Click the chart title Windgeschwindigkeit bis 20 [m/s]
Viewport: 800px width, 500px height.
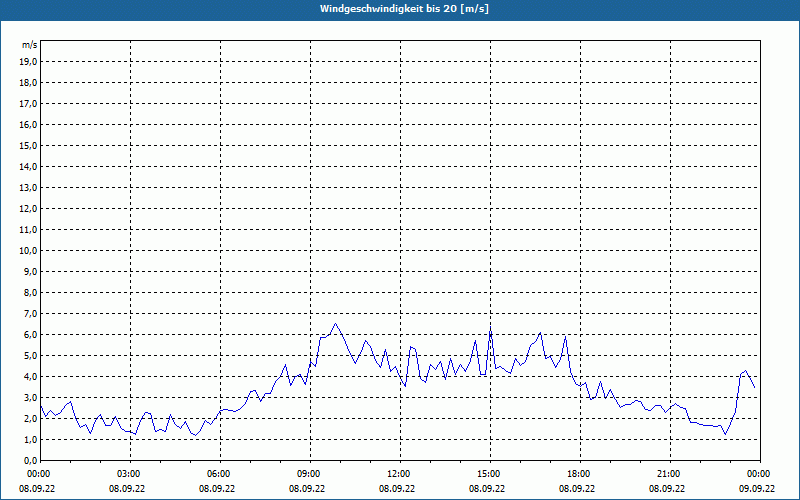404,9
